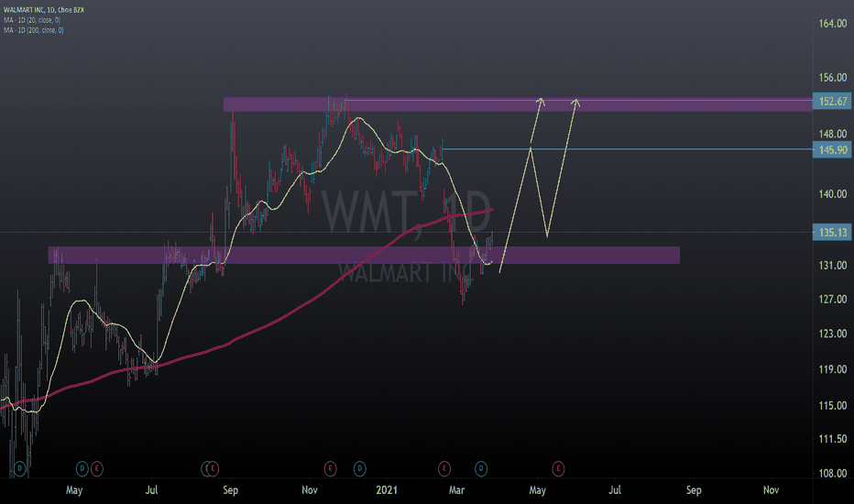
Task: Click the 145.90 price level label
Action: pos(832,150)
